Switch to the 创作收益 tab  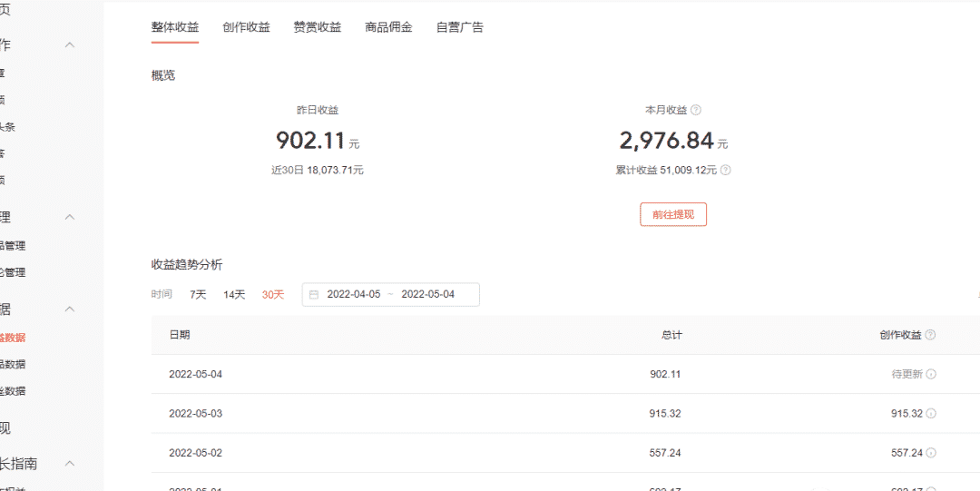[246, 27]
